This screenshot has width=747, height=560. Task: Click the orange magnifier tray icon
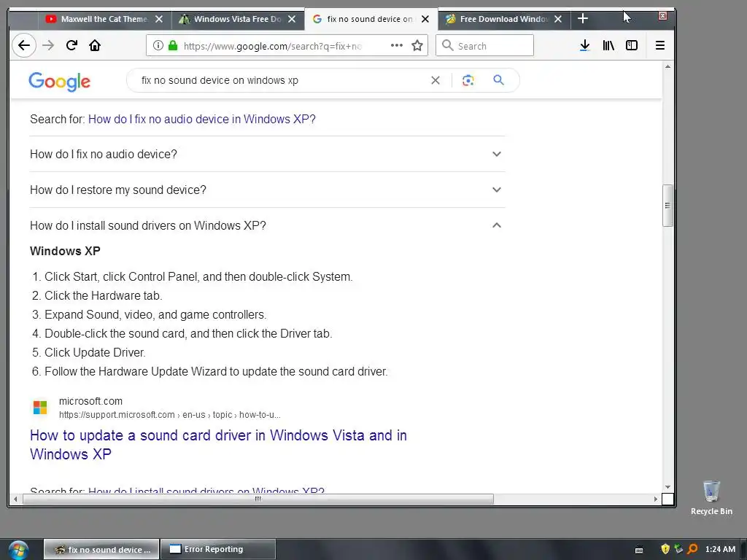693,549
